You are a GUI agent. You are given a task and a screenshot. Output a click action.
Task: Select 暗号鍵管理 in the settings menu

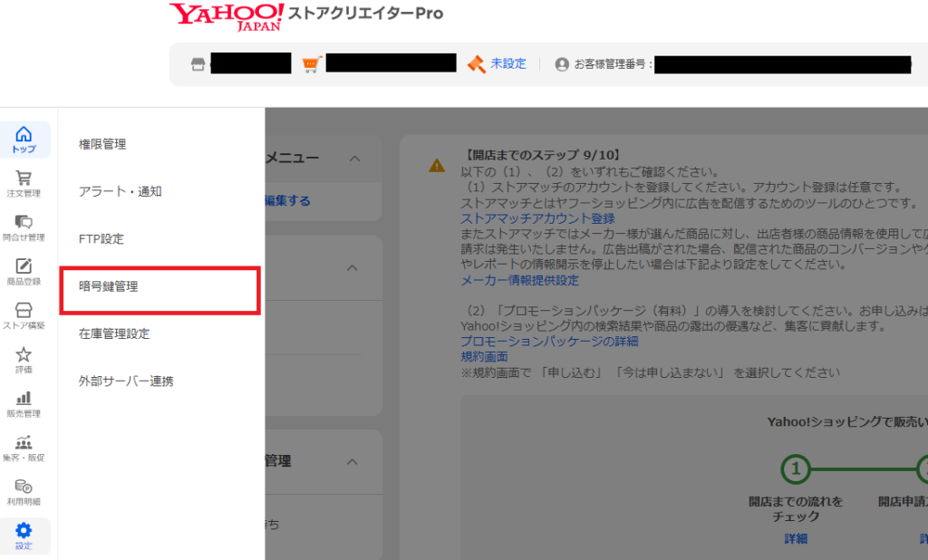coord(108,286)
